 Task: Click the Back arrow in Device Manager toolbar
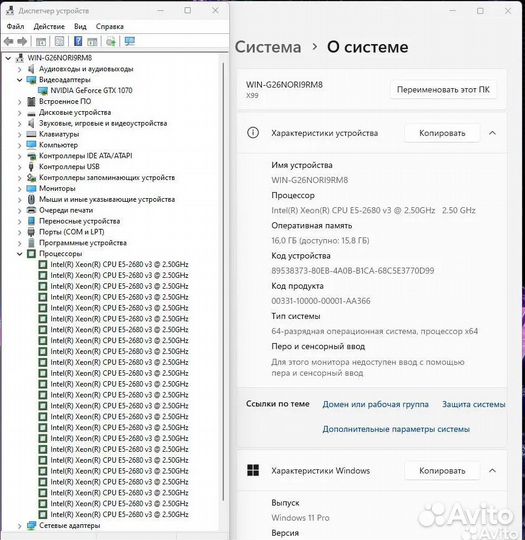coord(9,42)
